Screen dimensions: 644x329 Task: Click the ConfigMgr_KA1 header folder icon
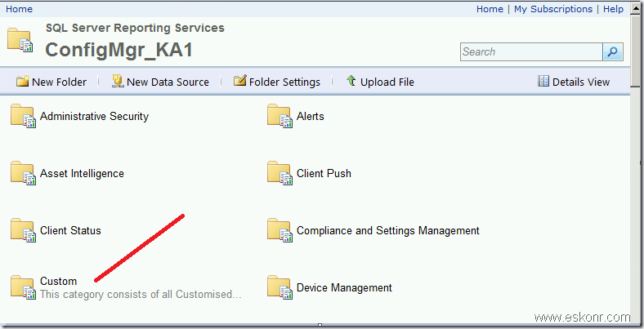[x=20, y=41]
